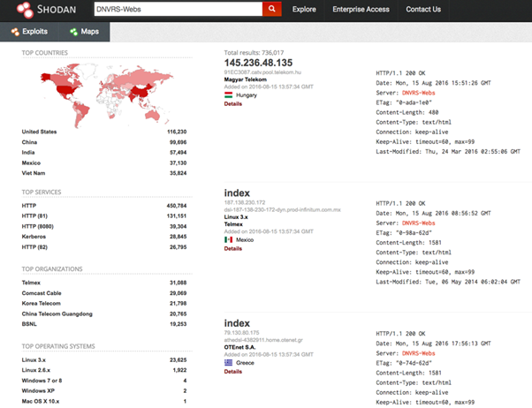Open Contact Us page

coord(423,10)
